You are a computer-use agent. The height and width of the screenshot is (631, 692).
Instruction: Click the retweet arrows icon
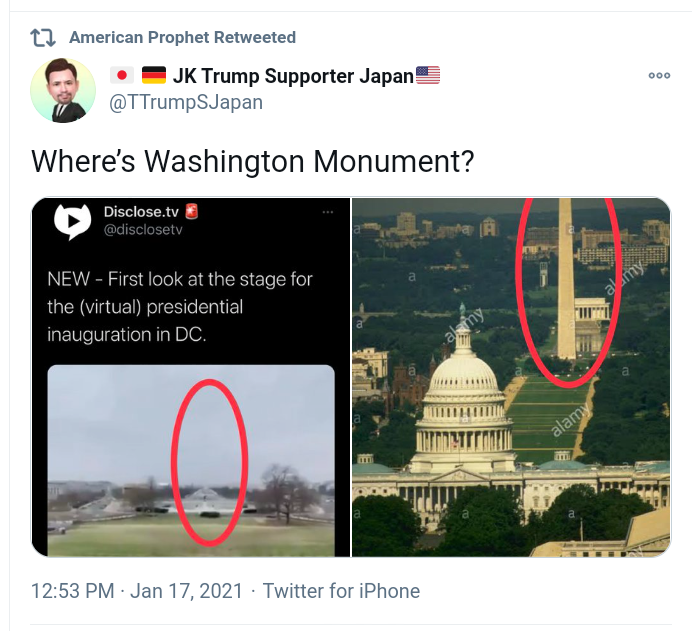42,38
